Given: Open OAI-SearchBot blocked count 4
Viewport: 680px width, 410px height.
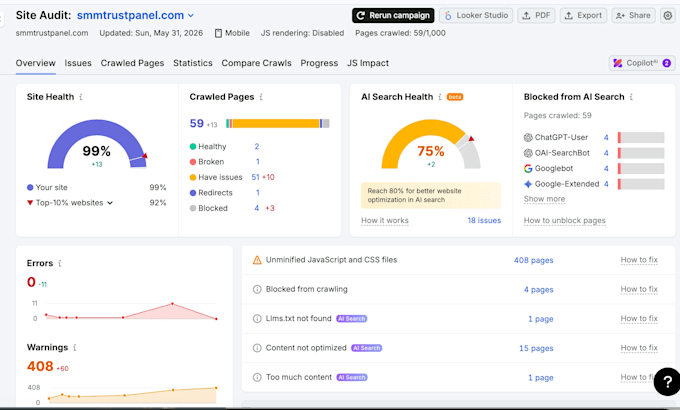Looking at the screenshot, I should tap(606, 153).
